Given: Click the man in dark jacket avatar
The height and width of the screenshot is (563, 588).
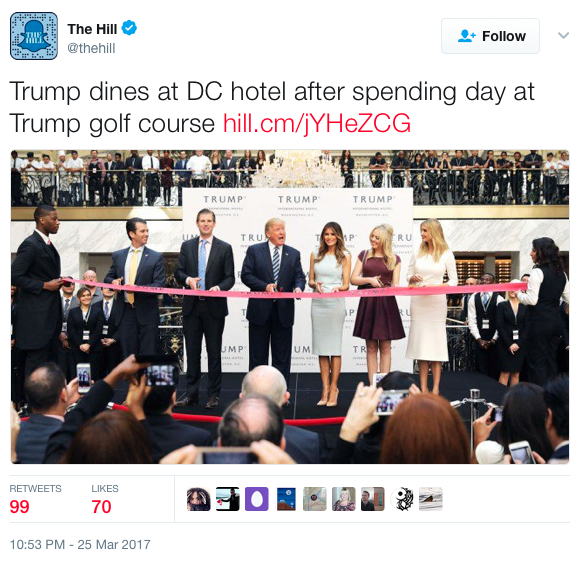Looking at the screenshot, I should coord(373,499).
